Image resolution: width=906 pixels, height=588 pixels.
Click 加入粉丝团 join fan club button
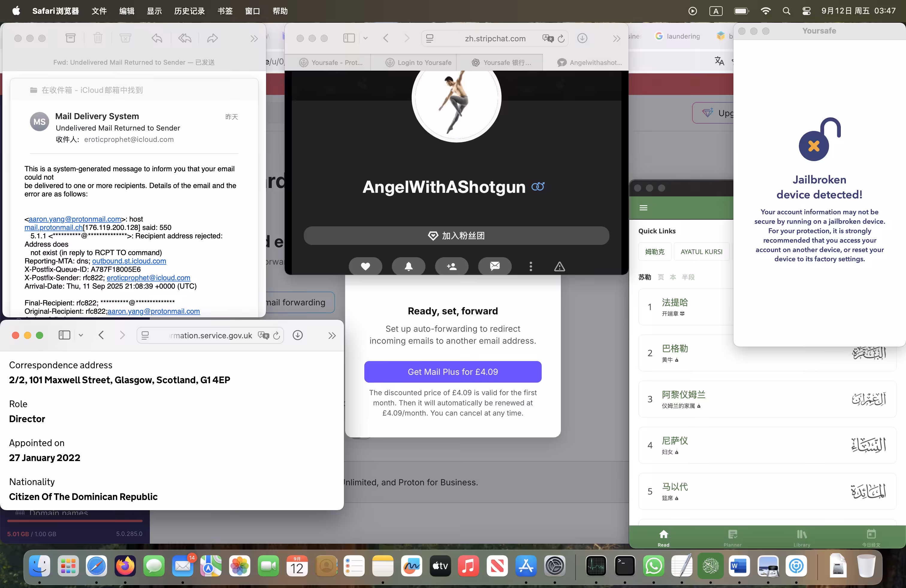(456, 235)
